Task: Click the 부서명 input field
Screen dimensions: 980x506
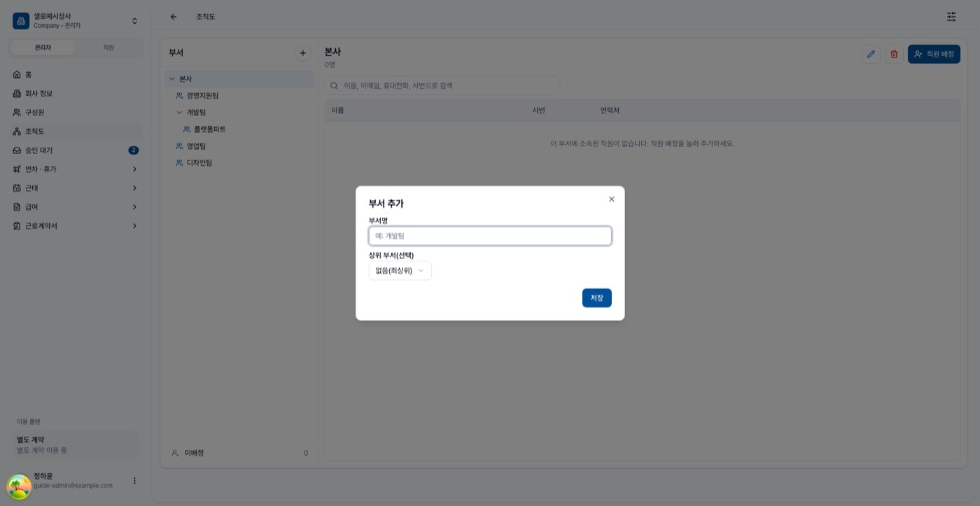Action: (490, 236)
